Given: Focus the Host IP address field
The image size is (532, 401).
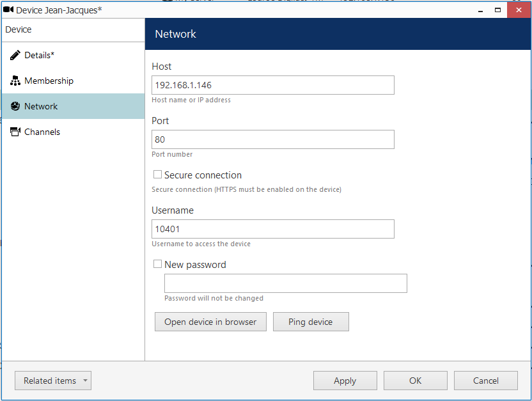Looking at the screenshot, I should click(x=273, y=85).
